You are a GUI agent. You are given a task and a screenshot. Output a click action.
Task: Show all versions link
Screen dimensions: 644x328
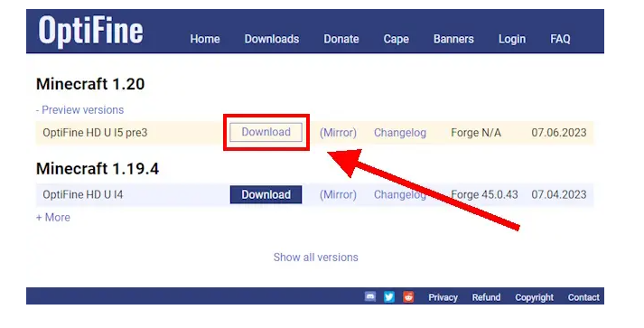pos(316,258)
